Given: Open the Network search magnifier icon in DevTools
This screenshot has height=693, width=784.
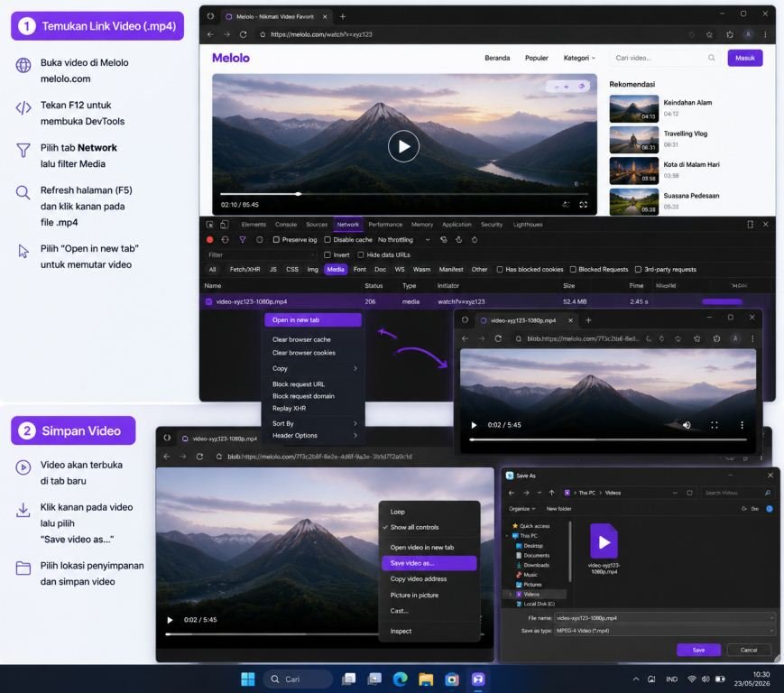Looking at the screenshot, I should tap(260, 239).
